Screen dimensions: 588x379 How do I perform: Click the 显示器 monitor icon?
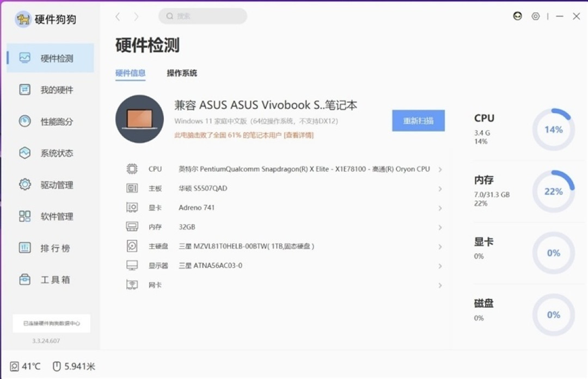(x=132, y=265)
